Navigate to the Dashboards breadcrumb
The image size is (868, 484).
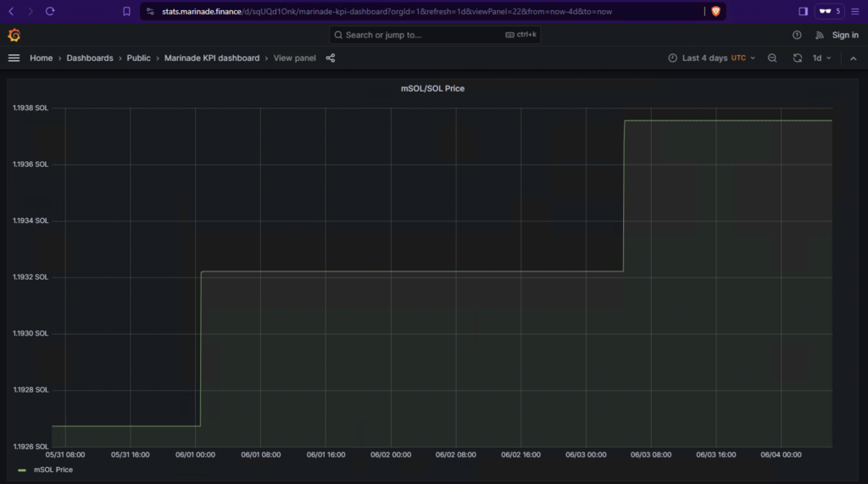(90, 58)
